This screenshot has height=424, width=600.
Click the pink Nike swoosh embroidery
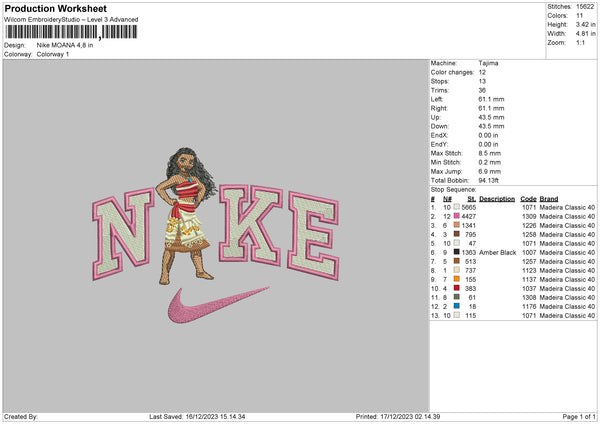pyautogui.click(x=218, y=305)
